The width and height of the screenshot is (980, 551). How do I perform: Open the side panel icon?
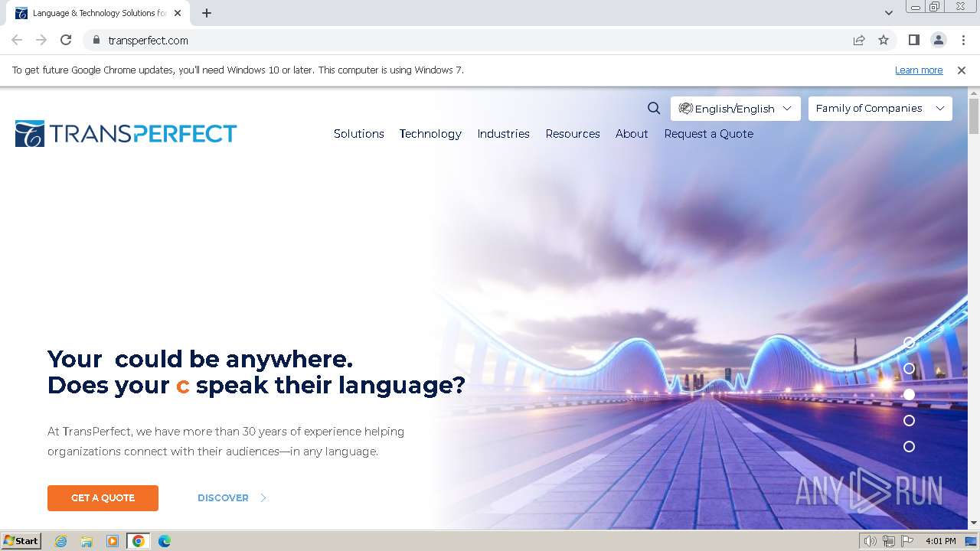(913, 41)
